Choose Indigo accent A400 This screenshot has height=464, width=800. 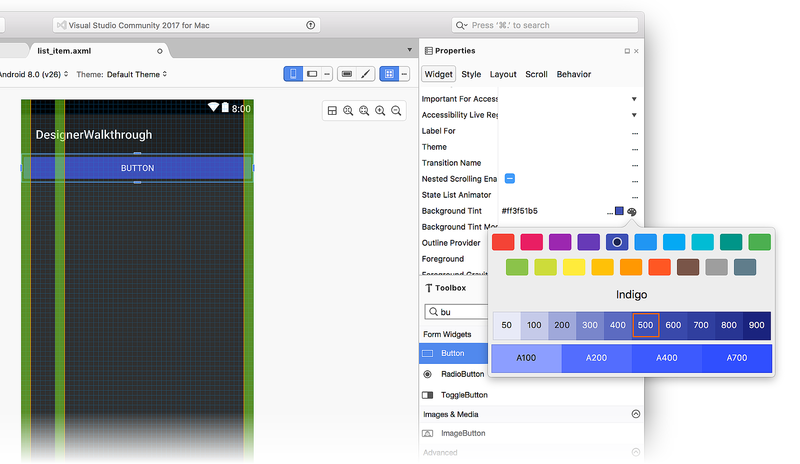[x=667, y=358]
